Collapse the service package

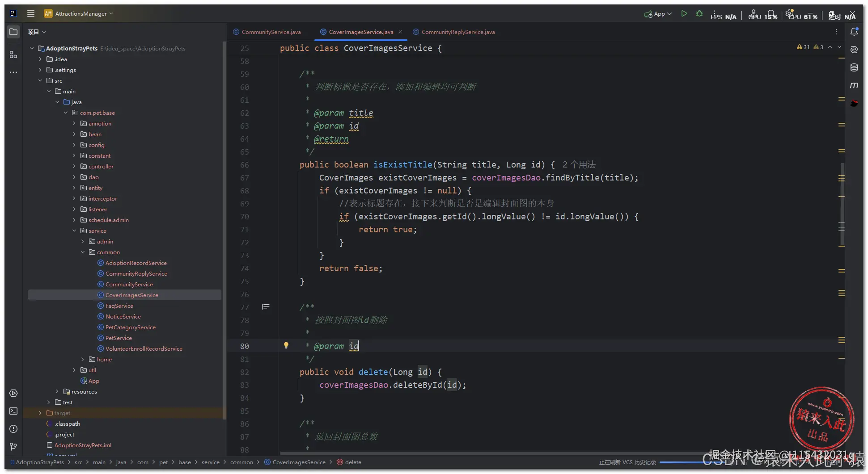point(74,231)
